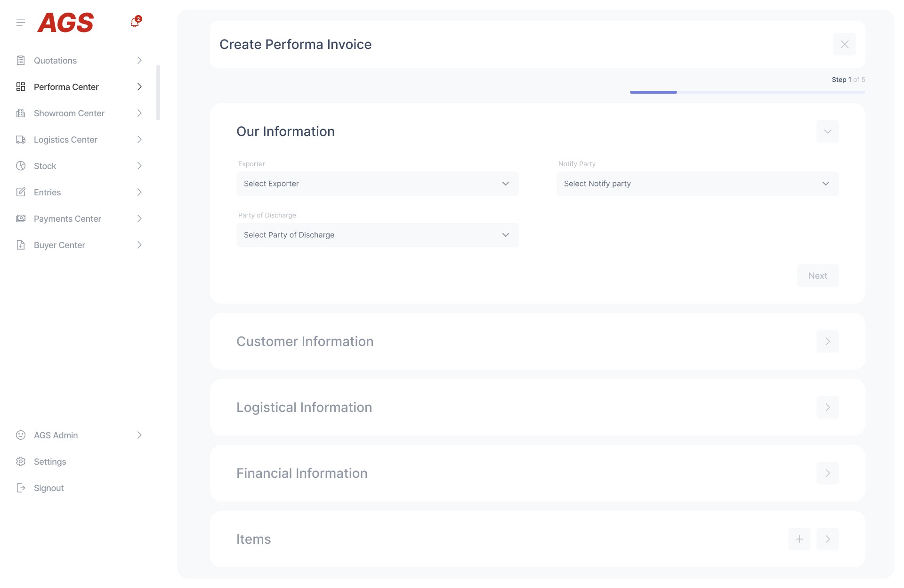Click the Signout door icon

pos(21,488)
